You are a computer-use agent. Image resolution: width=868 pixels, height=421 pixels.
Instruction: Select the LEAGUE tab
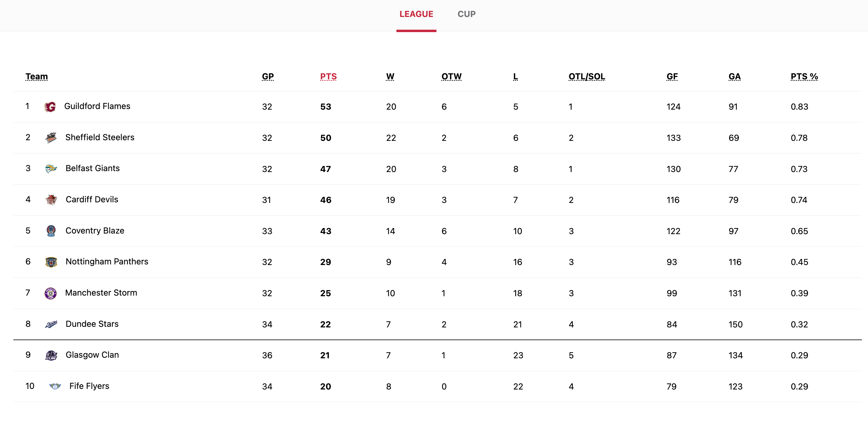(x=416, y=14)
